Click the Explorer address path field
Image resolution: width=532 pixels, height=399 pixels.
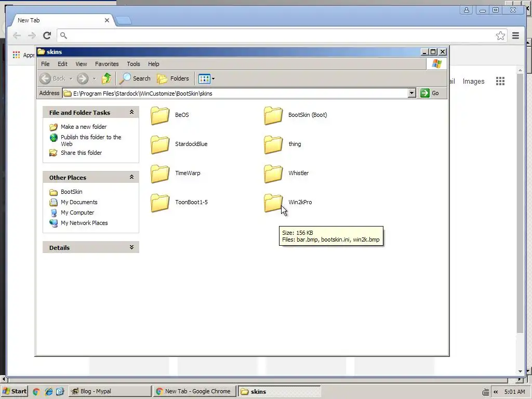point(235,94)
